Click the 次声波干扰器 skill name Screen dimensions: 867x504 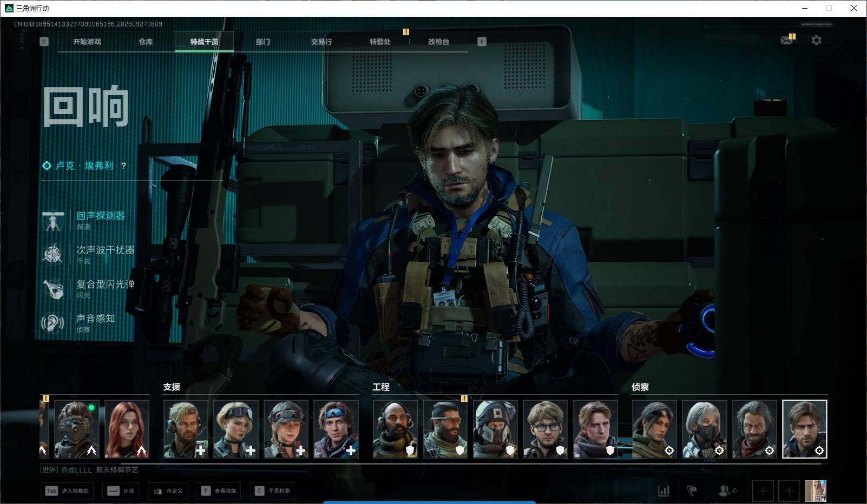tap(106, 250)
